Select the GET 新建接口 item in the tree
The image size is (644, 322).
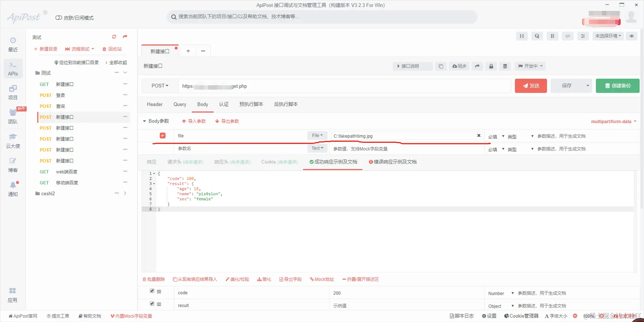pos(84,84)
